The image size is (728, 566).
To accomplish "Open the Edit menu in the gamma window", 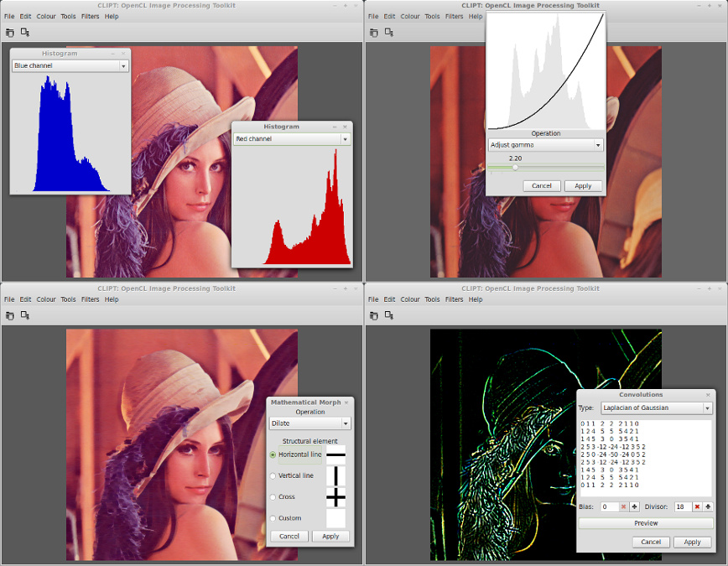I will [389, 16].
